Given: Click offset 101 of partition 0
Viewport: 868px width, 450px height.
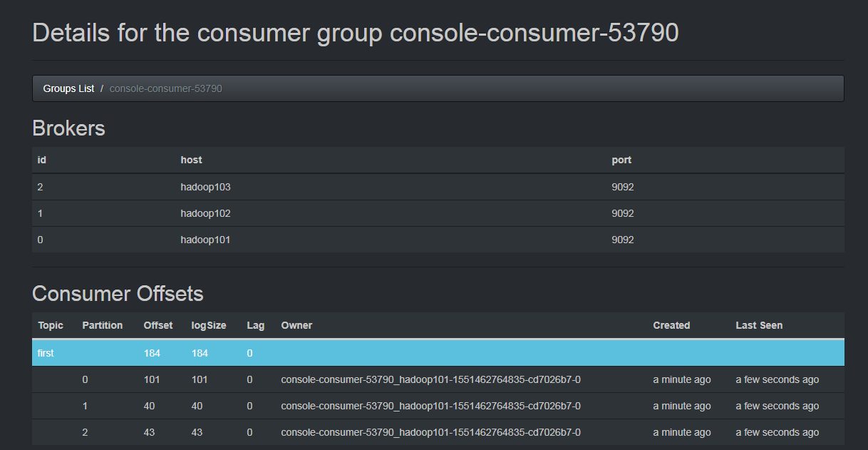Looking at the screenshot, I should 152,379.
